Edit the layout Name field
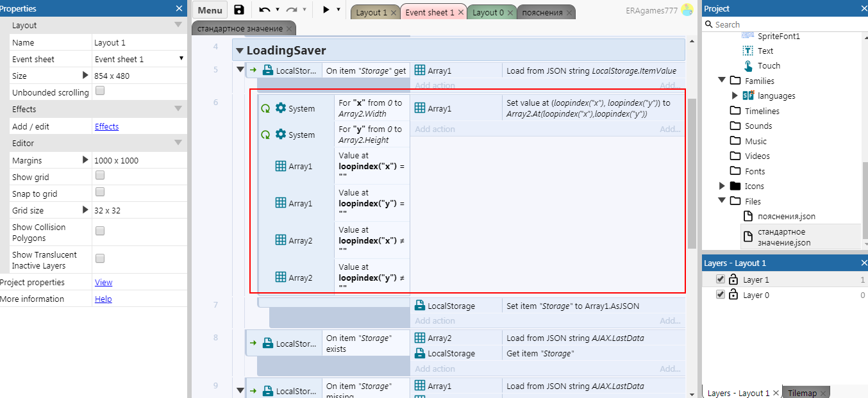The width and height of the screenshot is (868, 398). tap(140, 42)
